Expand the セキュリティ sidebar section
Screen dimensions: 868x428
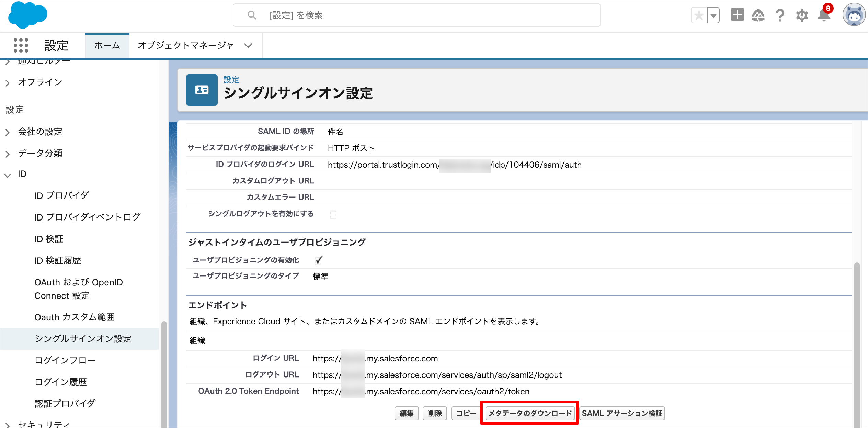[x=8, y=425]
